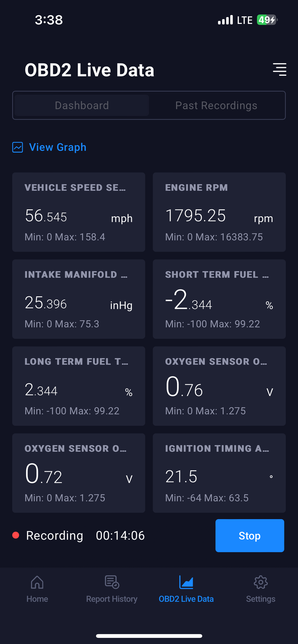The height and width of the screenshot is (644, 298).
Task: Tap the OBD2 Live Data chart icon
Action: (x=186, y=583)
